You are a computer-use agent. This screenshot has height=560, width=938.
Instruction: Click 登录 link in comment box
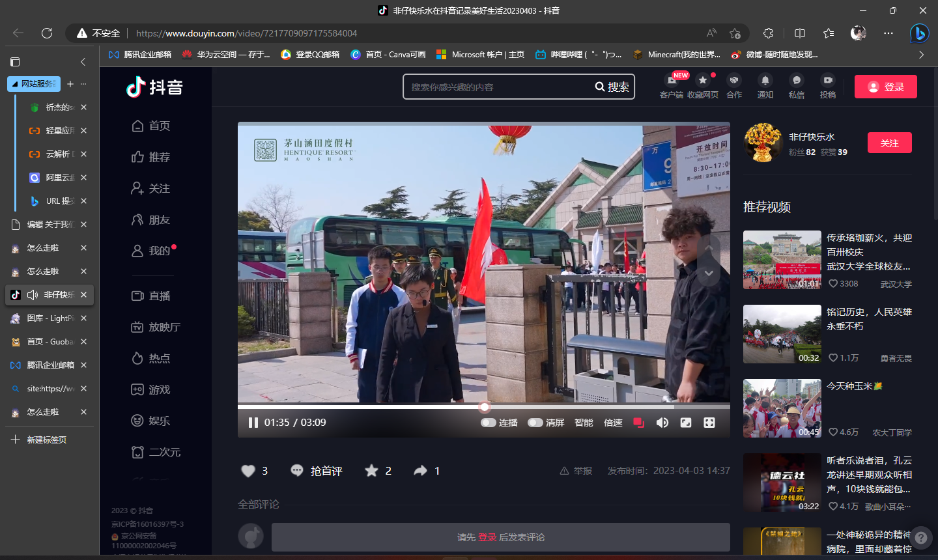(487, 537)
